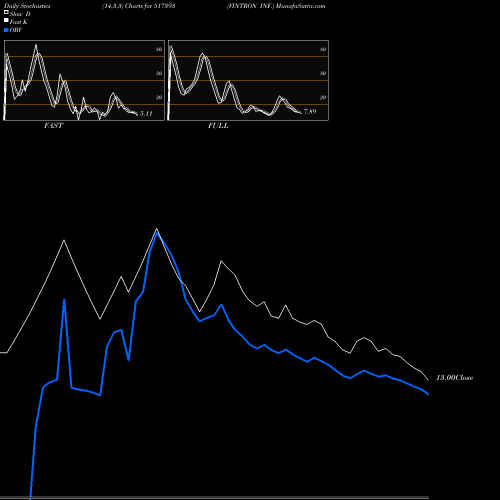Click the FAST chart label

click(54, 126)
